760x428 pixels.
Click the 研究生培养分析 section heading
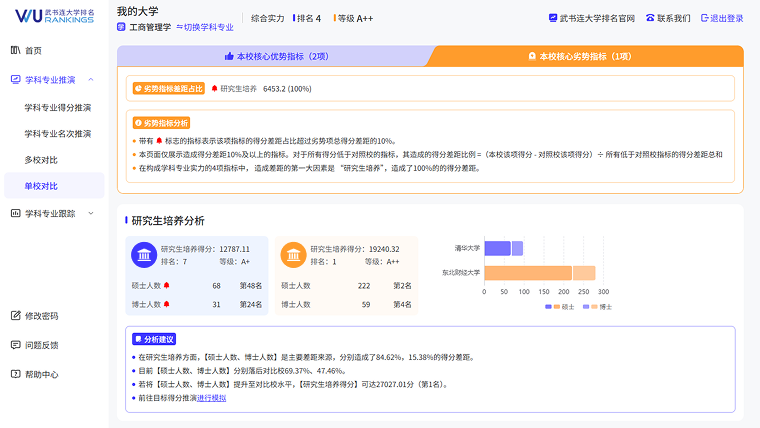coord(168,221)
